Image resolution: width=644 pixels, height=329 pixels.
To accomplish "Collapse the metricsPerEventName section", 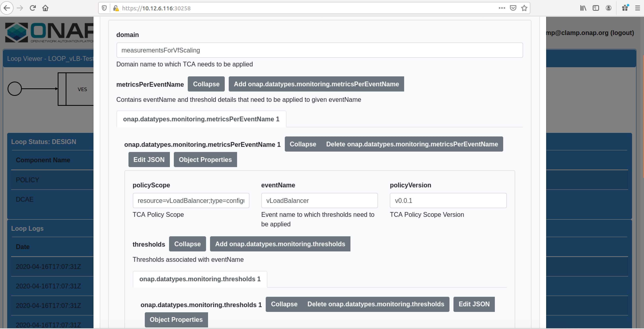I will pyautogui.click(x=206, y=84).
